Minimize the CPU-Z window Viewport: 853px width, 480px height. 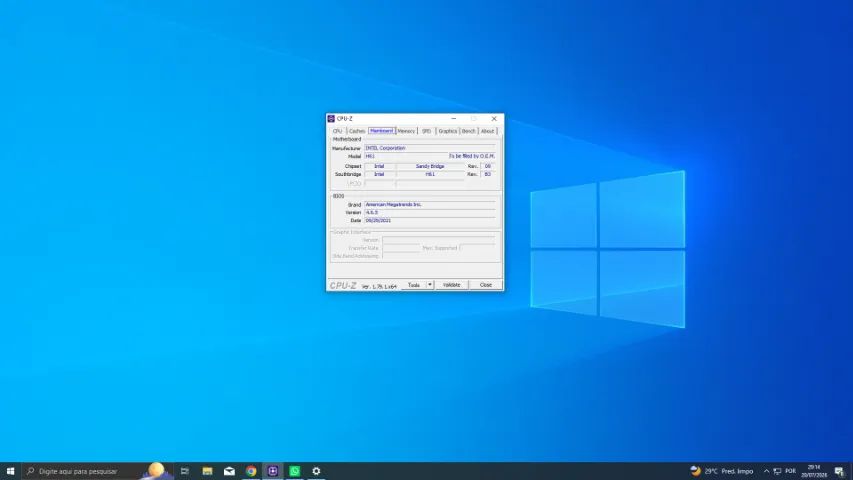pyautogui.click(x=454, y=119)
